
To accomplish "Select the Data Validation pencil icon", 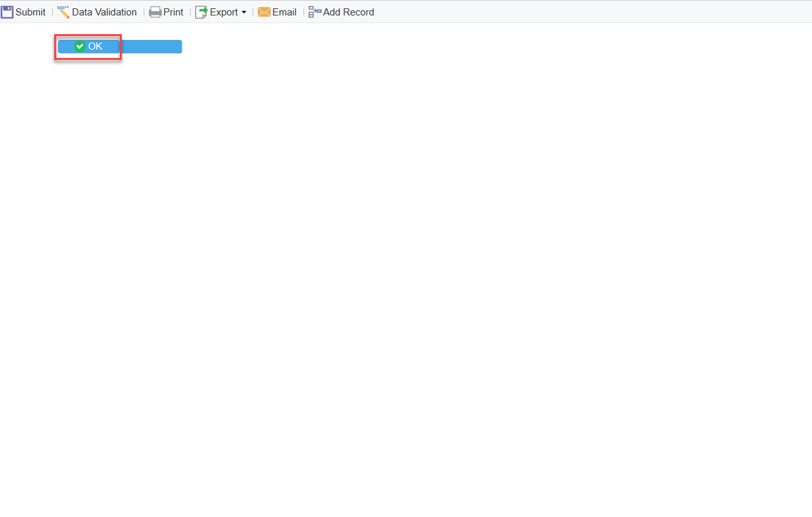I will (63, 12).
